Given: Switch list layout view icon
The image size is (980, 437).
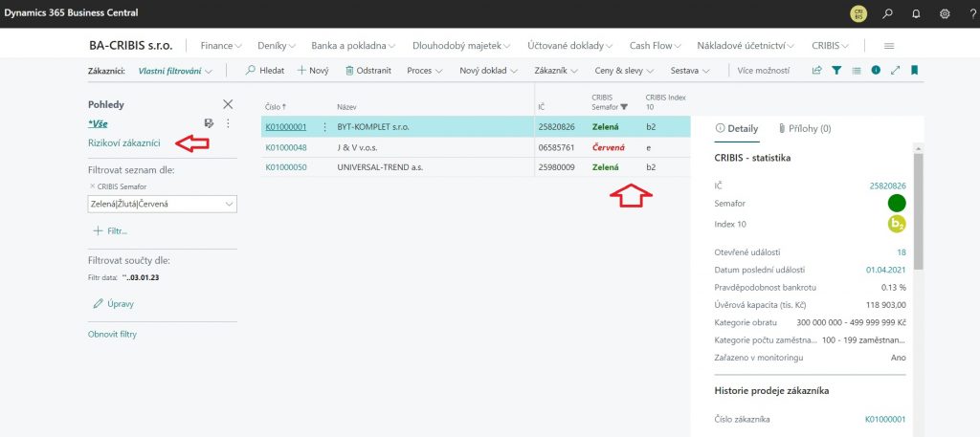Looking at the screenshot, I should pos(857,71).
